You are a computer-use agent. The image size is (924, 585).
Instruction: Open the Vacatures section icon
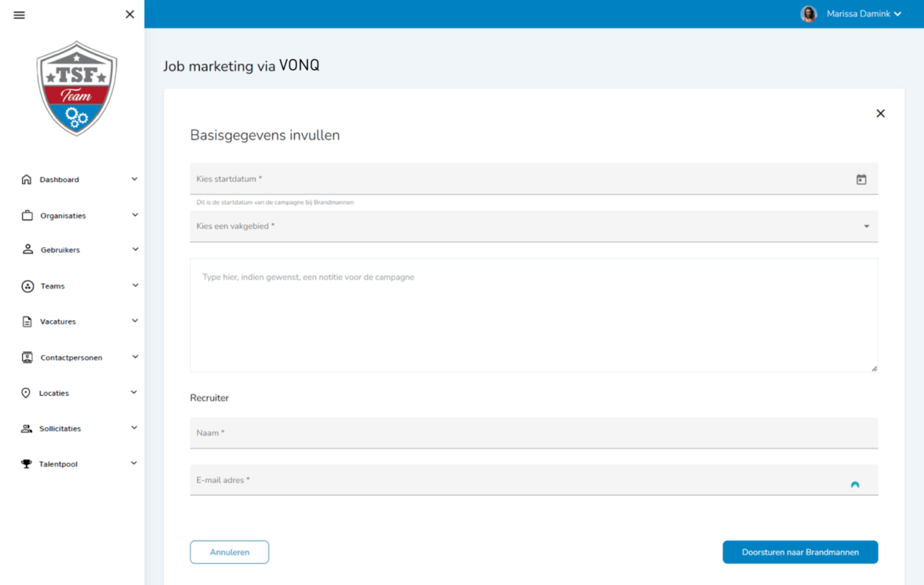(x=26, y=321)
